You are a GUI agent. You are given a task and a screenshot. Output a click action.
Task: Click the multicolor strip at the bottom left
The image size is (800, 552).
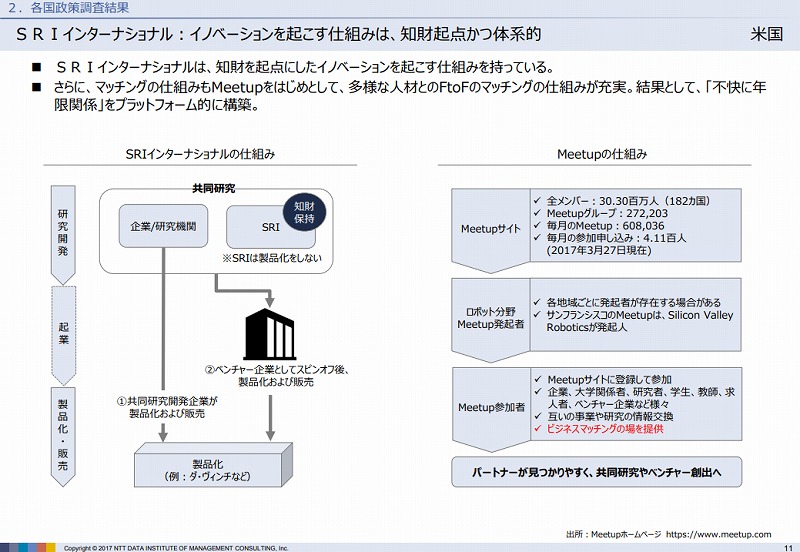28,547
